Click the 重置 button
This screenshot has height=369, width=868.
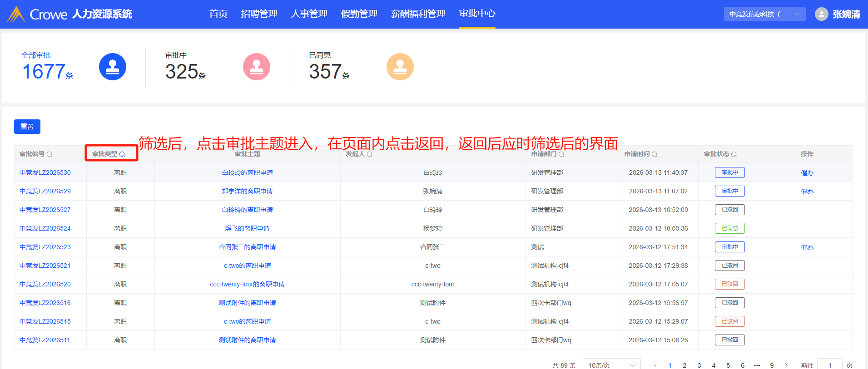coord(27,127)
